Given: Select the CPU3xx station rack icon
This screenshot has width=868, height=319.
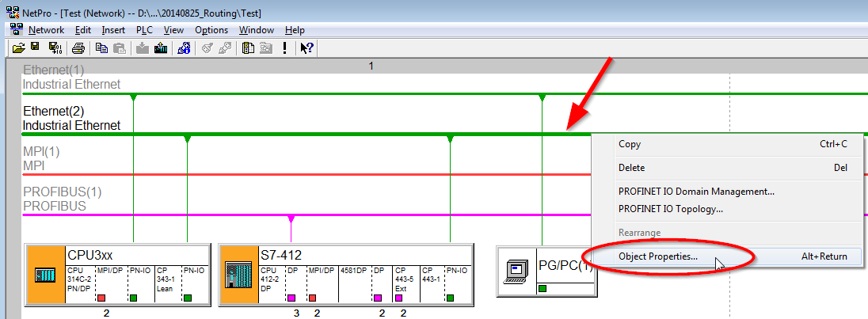Looking at the screenshot, I should click(46, 275).
